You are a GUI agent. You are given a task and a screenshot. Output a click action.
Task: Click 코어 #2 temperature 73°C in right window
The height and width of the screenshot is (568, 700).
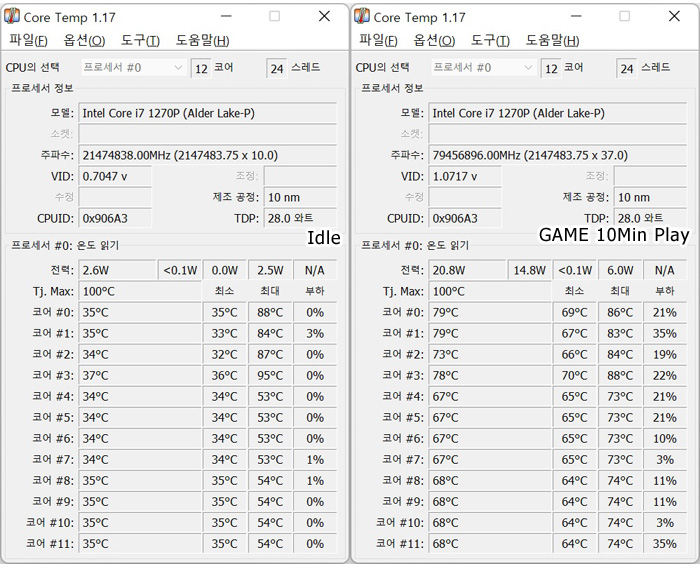[490, 355]
